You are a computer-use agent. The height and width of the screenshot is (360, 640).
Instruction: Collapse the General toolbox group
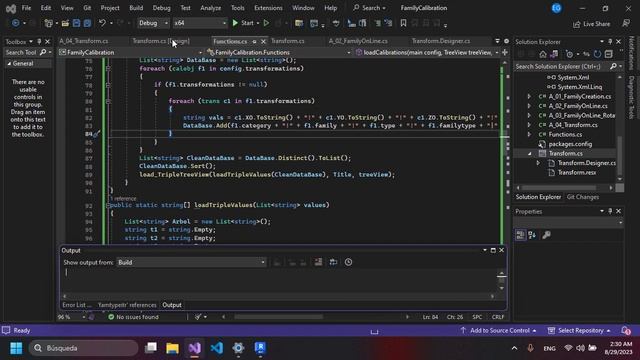tap(9, 64)
